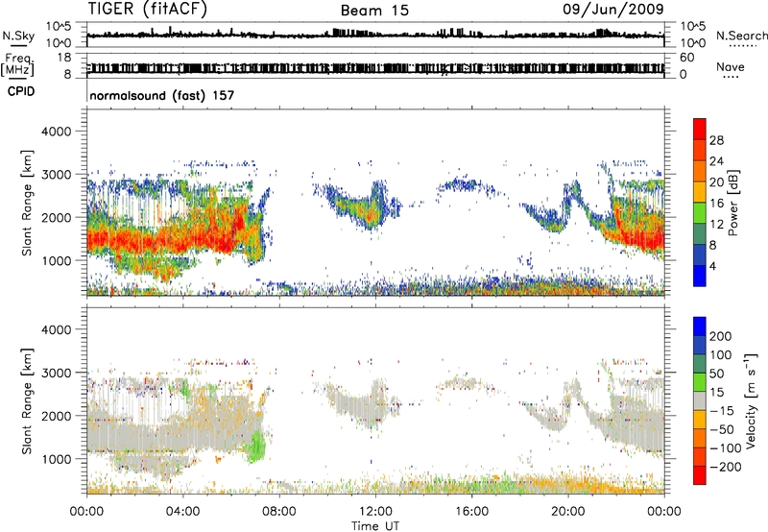Viewport: 768px width, 532px height.
Task: Select the "Velocity [m s-1]" colorbar title
Action: 751,400
